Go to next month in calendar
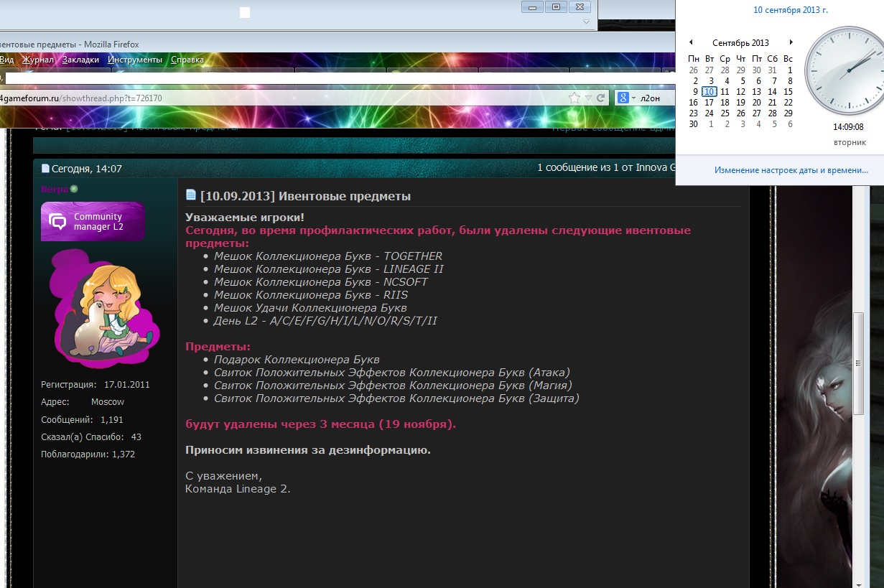Screen dimensions: 884x588 pyautogui.click(x=791, y=43)
